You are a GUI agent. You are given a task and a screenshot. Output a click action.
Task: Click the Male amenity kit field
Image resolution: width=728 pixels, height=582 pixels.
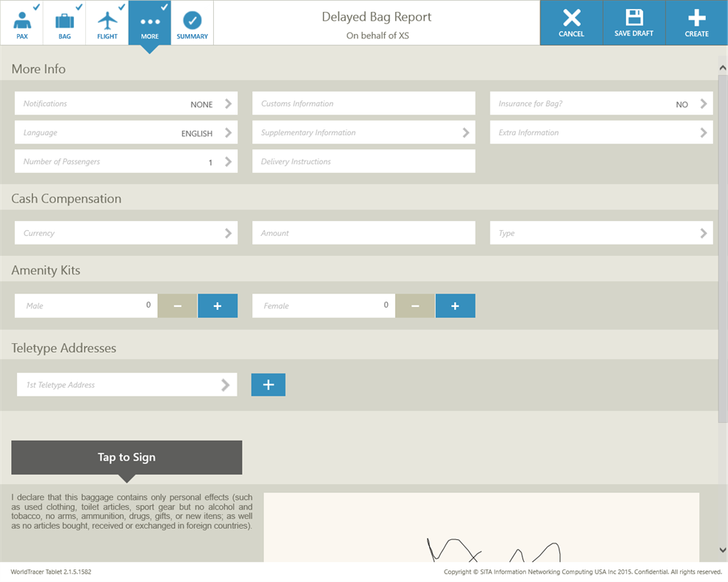tap(86, 306)
